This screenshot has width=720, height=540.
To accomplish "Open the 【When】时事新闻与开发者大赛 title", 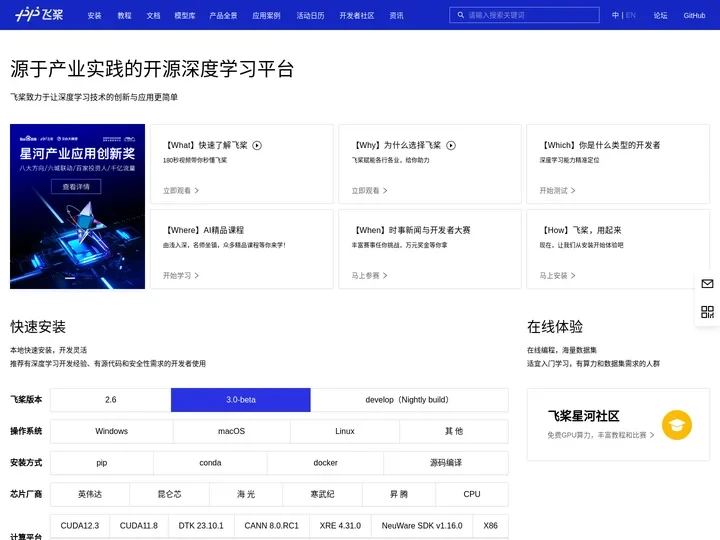I will tap(411, 230).
